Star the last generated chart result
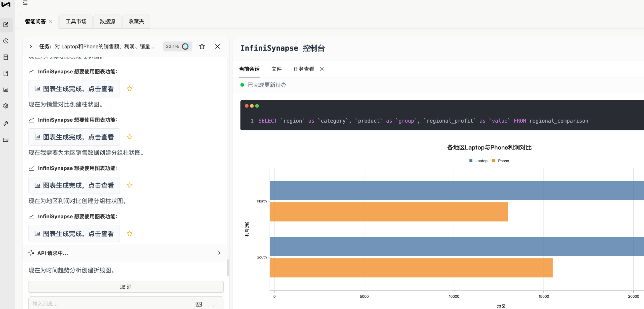The height and width of the screenshot is (309, 644). click(x=130, y=234)
